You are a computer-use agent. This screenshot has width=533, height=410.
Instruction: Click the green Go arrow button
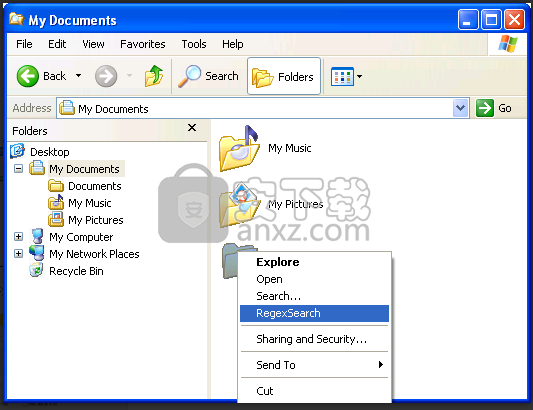(485, 108)
